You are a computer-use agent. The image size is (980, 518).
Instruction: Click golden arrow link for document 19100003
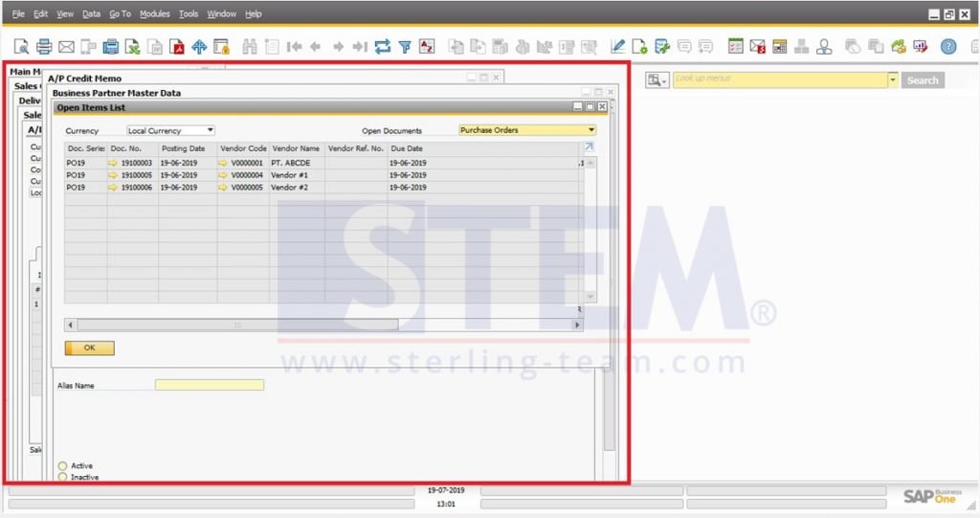click(113, 164)
